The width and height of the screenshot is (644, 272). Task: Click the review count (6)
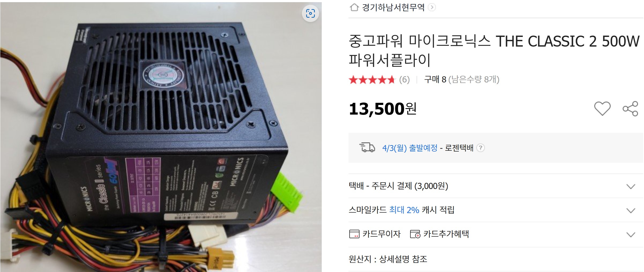pos(404,80)
